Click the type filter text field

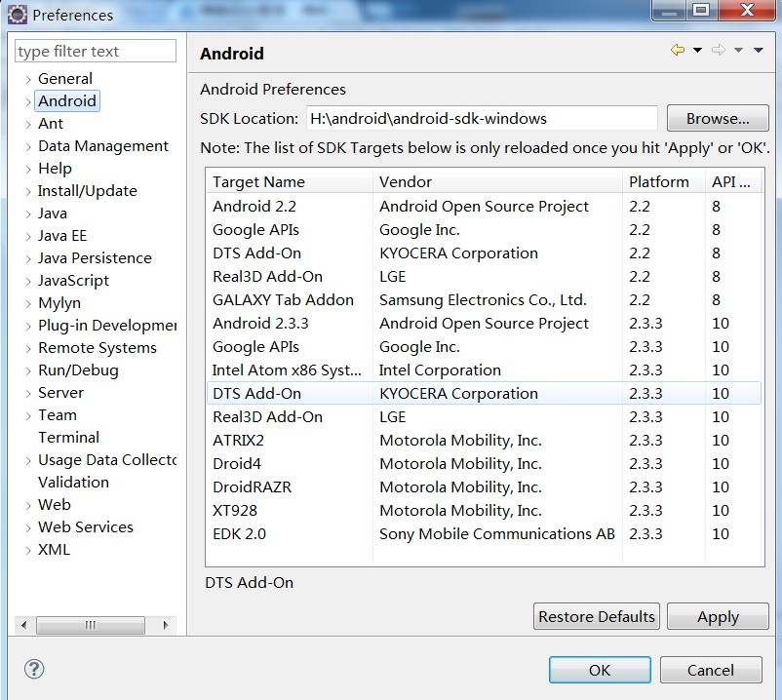[96, 51]
